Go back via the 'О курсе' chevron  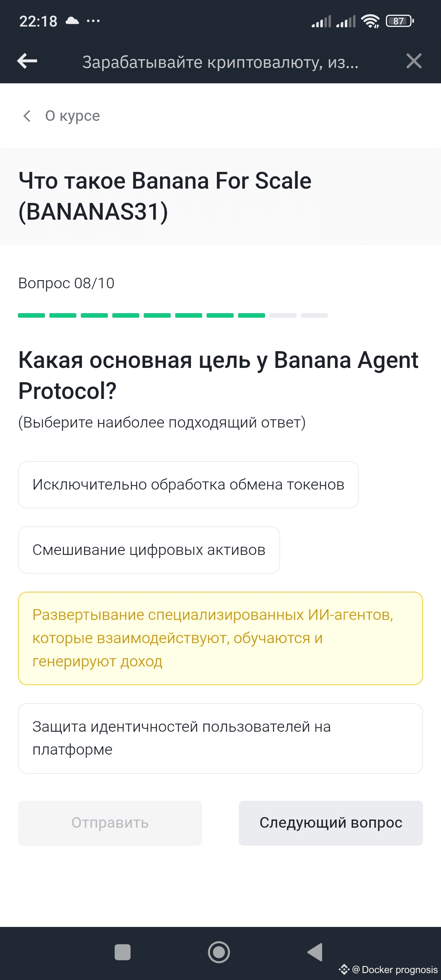[27, 116]
